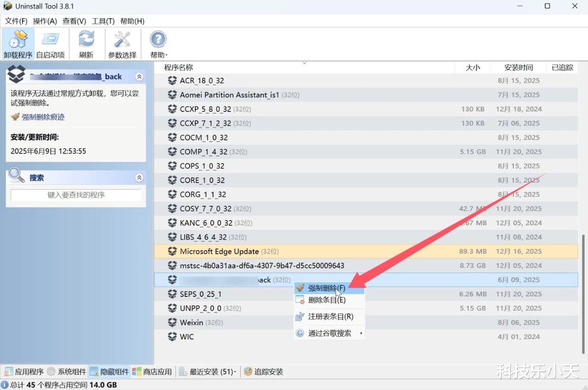Select the Weixin name text
The height and width of the screenshot is (390, 588).
point(192,323)
